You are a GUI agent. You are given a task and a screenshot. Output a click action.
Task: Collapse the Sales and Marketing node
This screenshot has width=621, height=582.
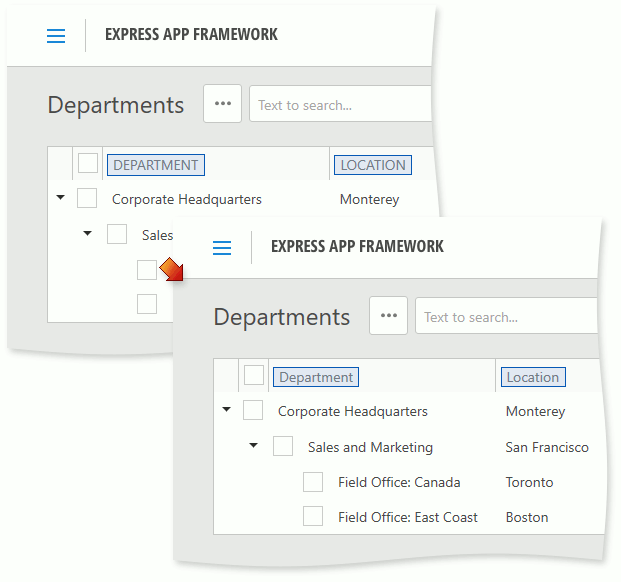pyautogui.click(x=253, y=445)
